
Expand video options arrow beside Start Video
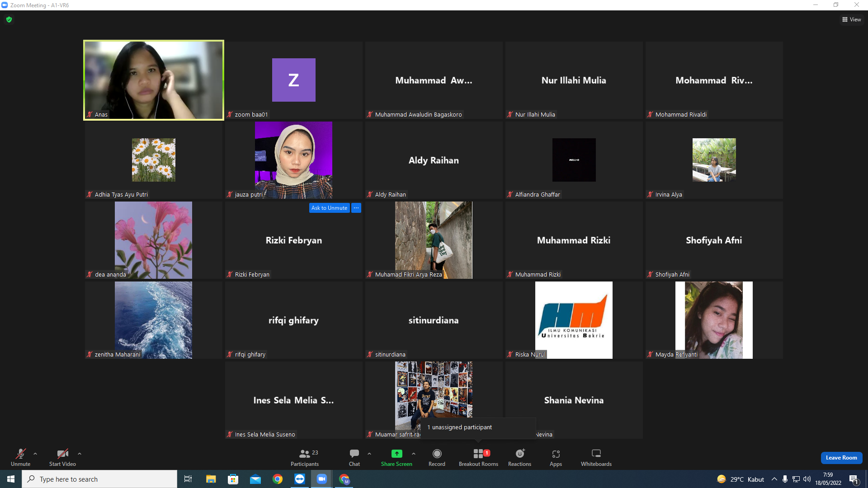pyautogui.click(x=80, y=454)
